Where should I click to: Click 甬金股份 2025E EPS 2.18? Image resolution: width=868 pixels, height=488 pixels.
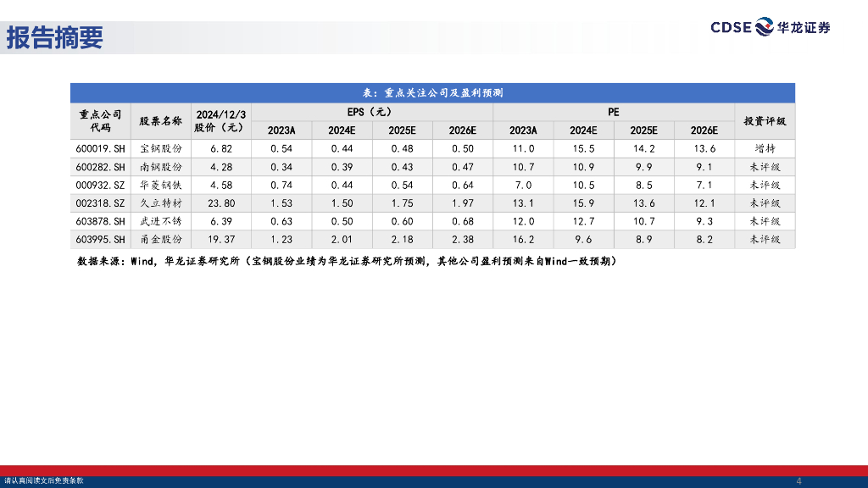point(402,240)
